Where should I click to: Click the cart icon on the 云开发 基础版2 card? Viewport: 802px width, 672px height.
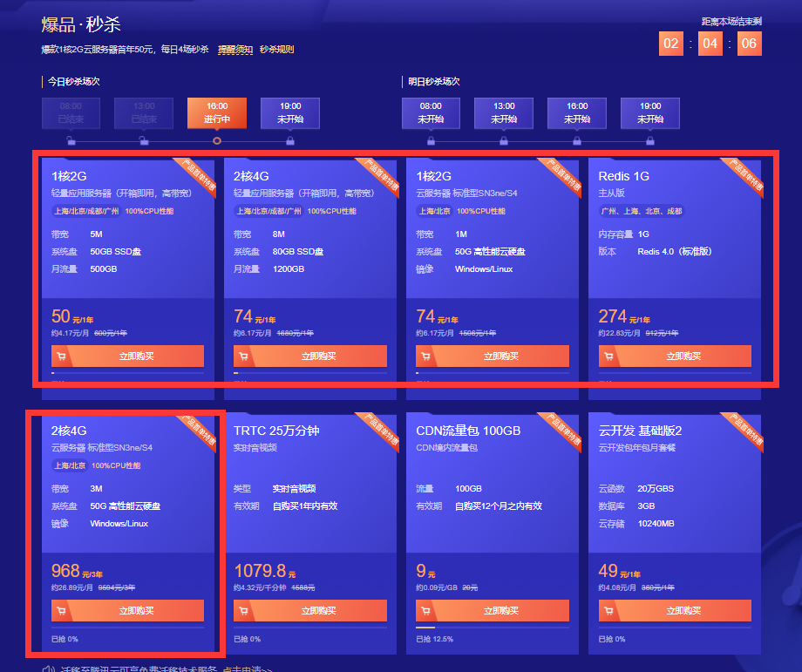point(608,610)
